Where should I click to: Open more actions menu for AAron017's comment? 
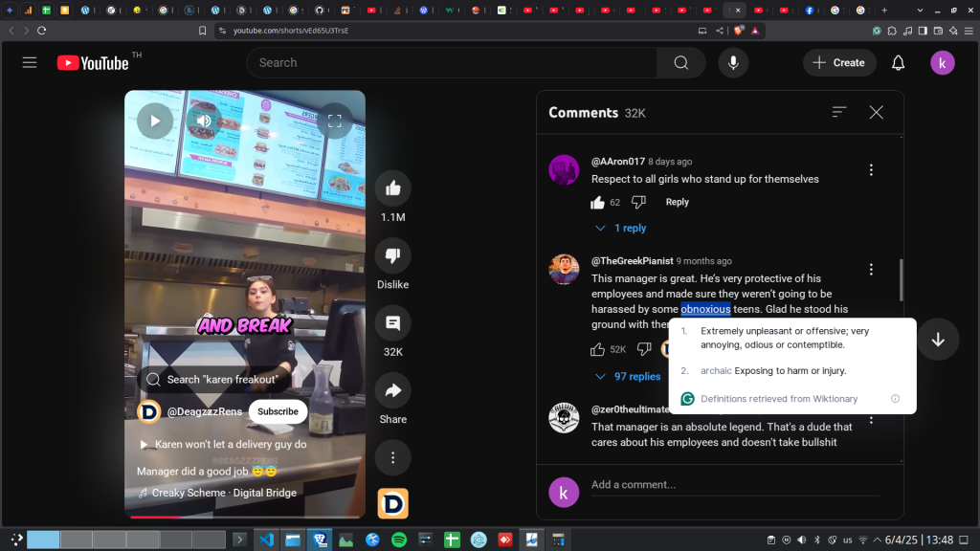(871, 169)
